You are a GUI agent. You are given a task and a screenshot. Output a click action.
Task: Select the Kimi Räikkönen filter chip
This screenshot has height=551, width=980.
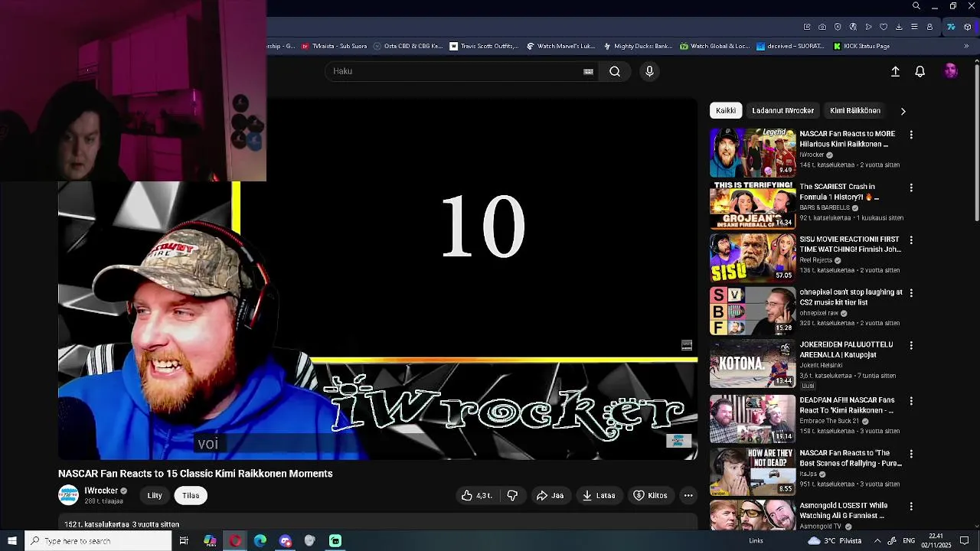click(x=855, y=110)
